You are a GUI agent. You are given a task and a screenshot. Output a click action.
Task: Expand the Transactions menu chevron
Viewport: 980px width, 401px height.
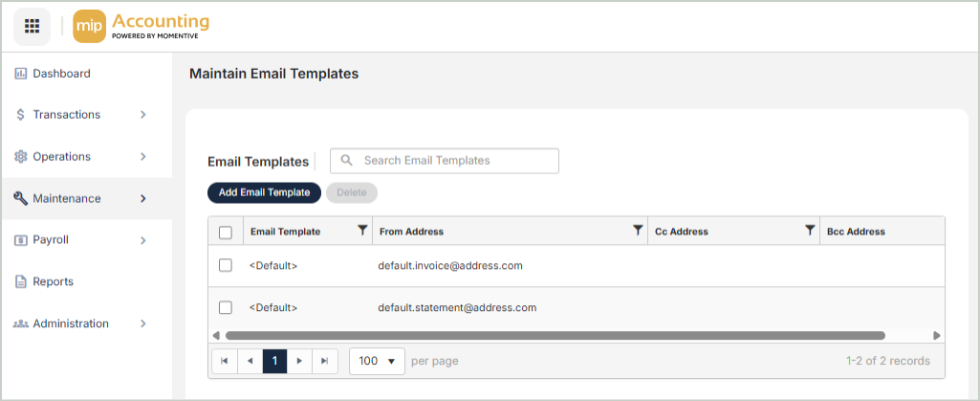pos(142,115)
